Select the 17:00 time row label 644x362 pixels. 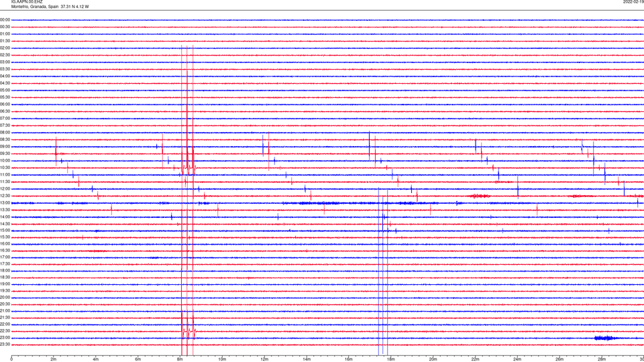click(x=5, y=257)
